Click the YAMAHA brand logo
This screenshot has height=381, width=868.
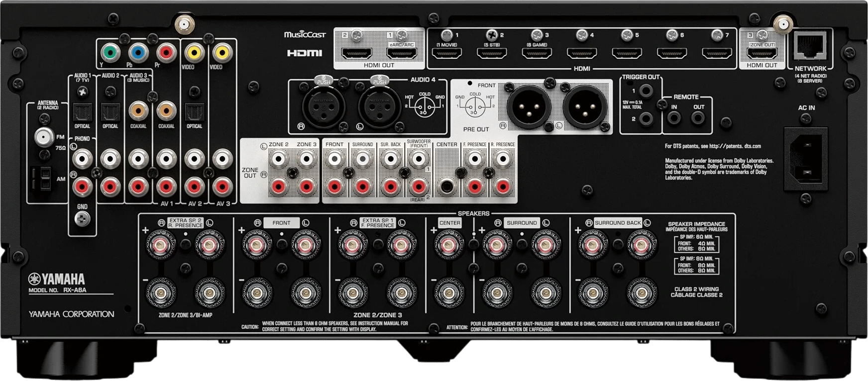pyautogui.click(x=56, y=279)
